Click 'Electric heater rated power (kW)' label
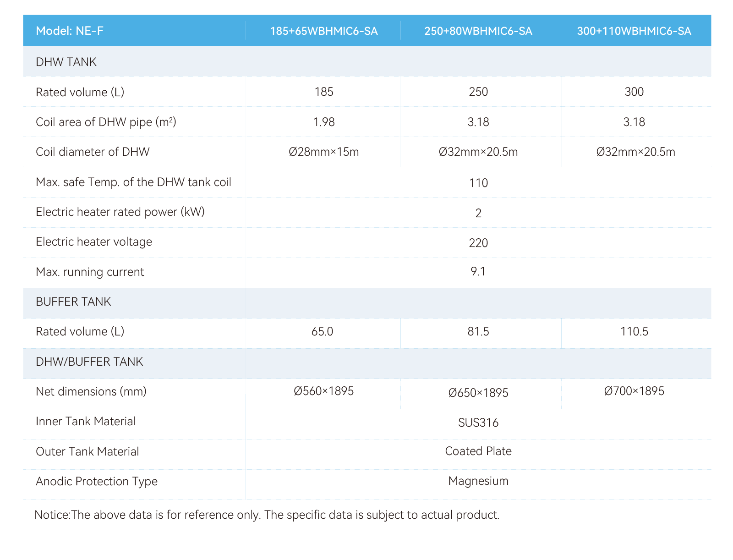The image size is (733, 560). point(120,212)
